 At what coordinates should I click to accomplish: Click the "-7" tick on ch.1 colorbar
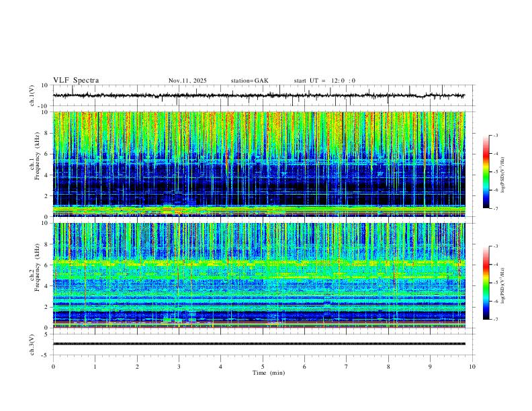[x=495, y=209]
